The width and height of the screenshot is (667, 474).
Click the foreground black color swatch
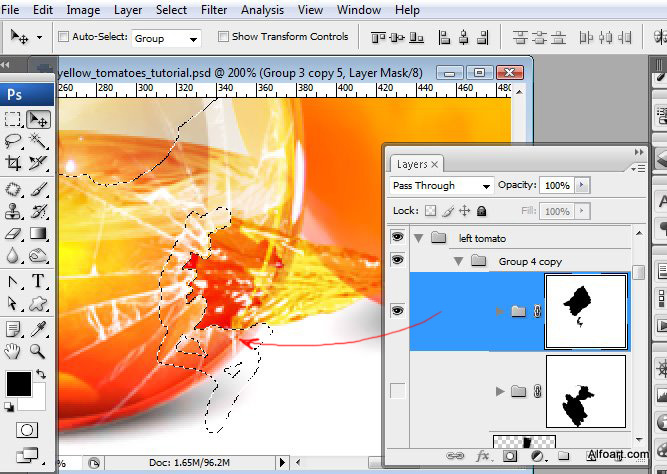click(x=18, y=383)
